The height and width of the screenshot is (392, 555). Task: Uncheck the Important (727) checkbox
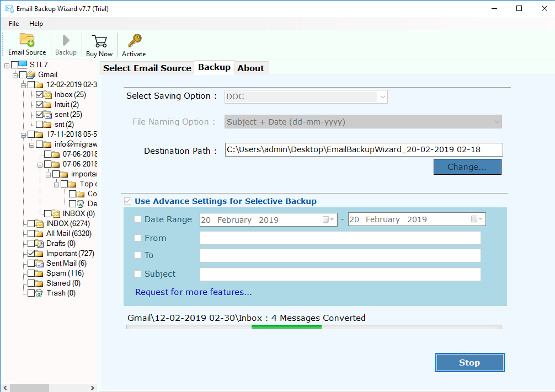[31, 253]
